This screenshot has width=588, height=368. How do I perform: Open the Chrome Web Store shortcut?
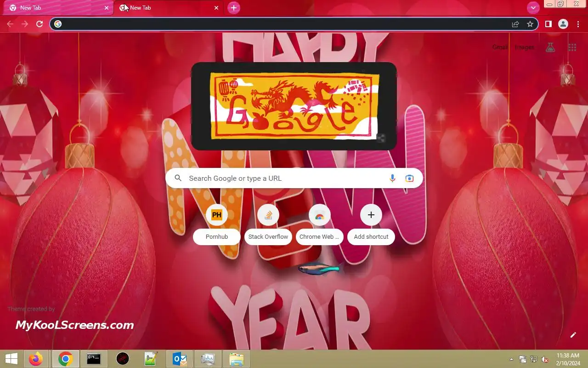click(320, 225)
